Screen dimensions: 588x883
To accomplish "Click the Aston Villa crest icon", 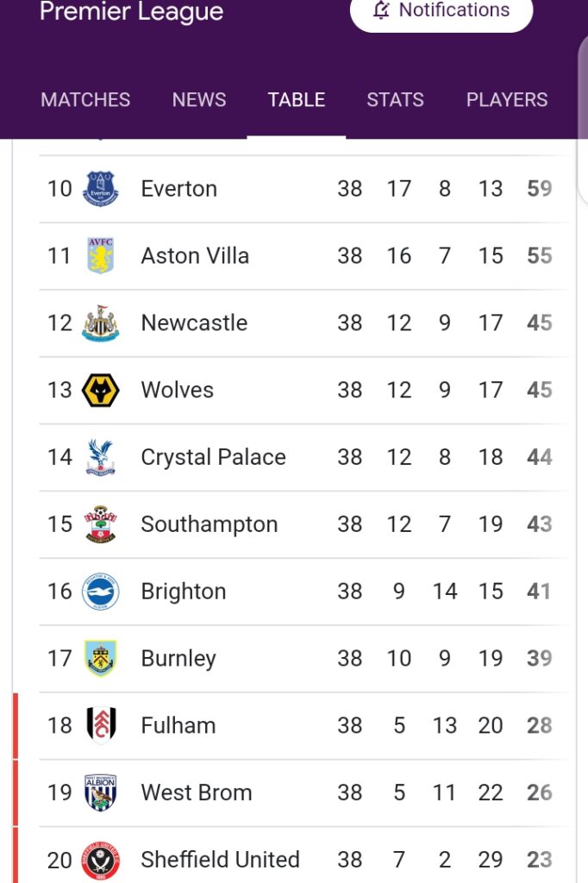I will point(100,256).
